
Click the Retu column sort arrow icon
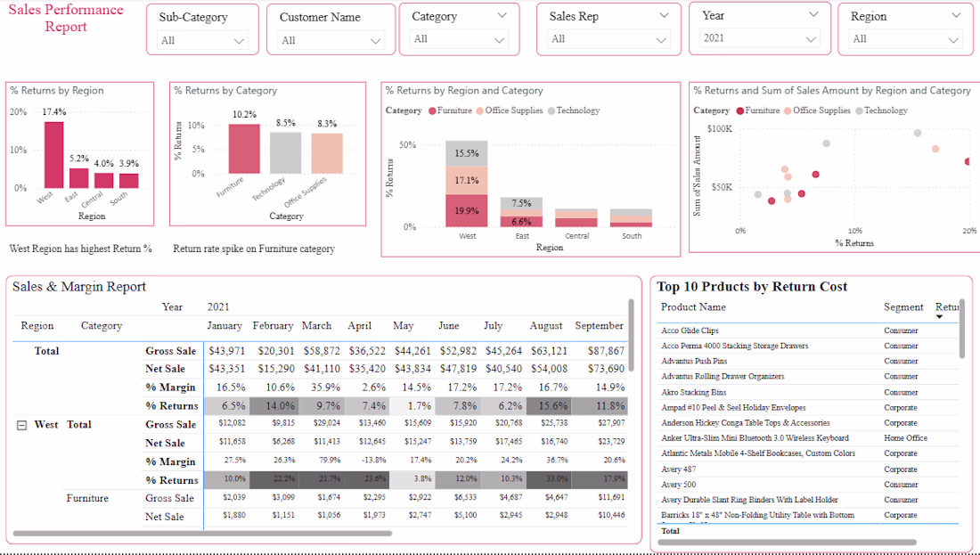pyautogui.click(x=939, y=317)
